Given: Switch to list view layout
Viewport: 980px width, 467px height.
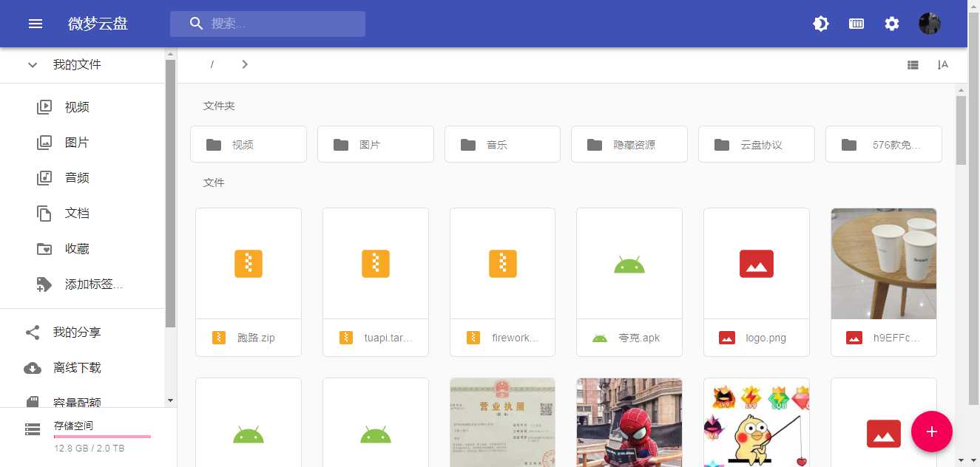Looking at the screenshot, I should coord(913,65).
